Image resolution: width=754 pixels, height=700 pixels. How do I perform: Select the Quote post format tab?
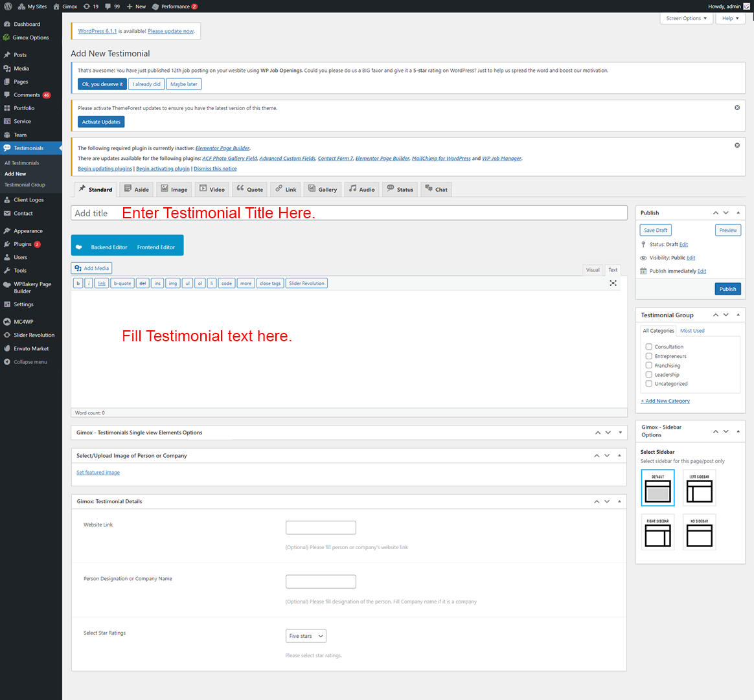coord(249,189)
